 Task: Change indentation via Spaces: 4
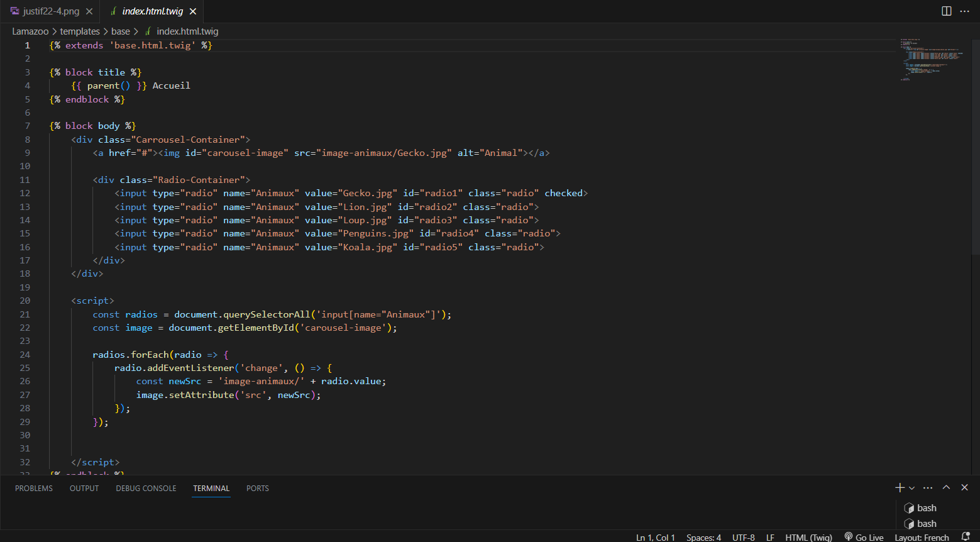click(703, 537)
